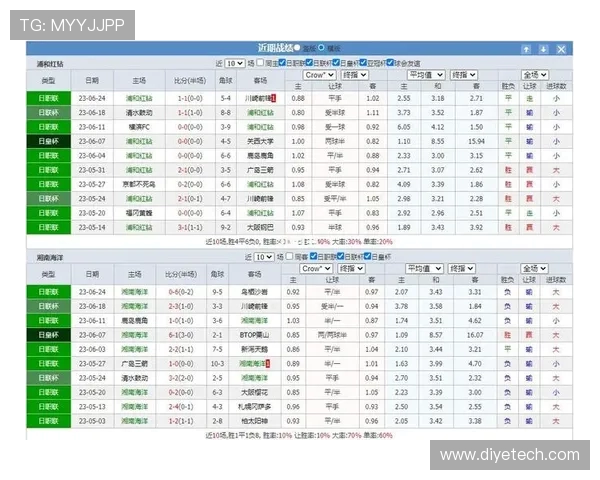Uncheck 日联杯 checkbox in 浦和红钻 section
600x480 pixels.
[x=309, y=62]
